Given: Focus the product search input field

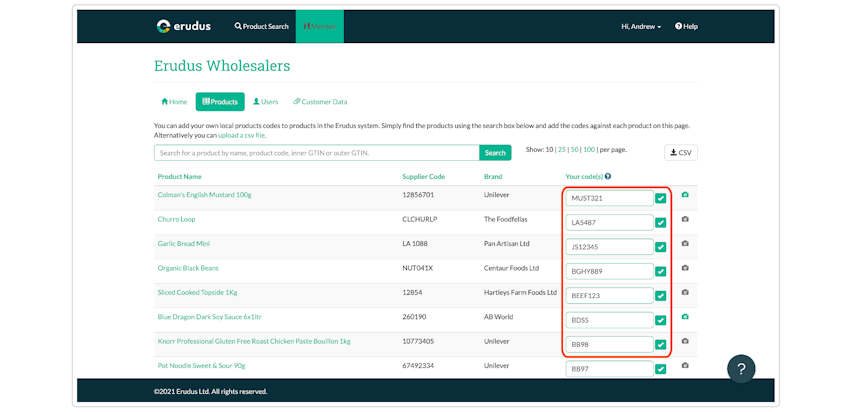Looking at the screenshot, I should point(317,153).
